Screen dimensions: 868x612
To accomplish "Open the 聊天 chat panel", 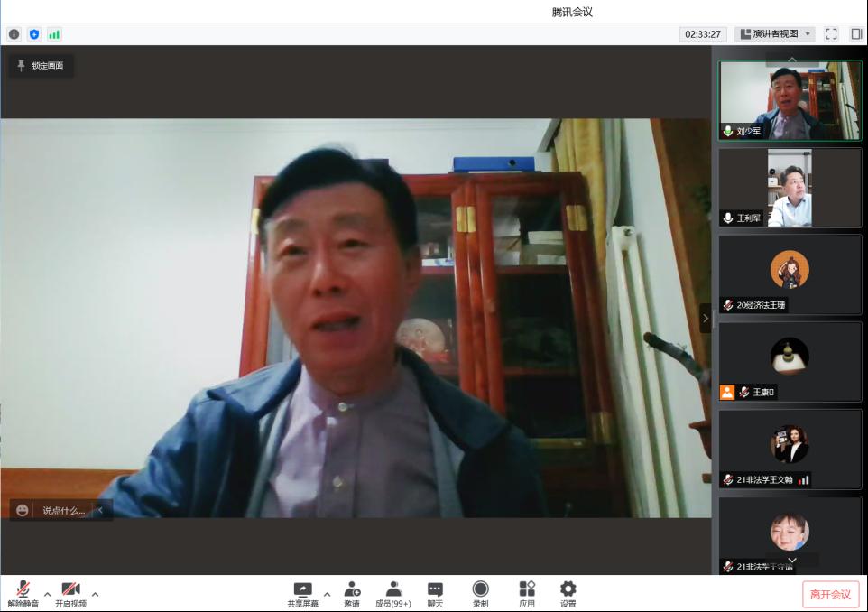I will [x=435, y=593].
